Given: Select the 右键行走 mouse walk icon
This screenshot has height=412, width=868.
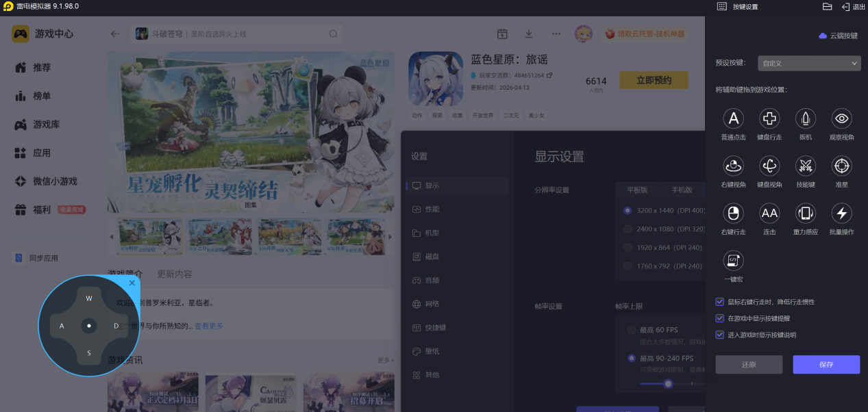Looking at the screenshot, I should click(733, 213).
